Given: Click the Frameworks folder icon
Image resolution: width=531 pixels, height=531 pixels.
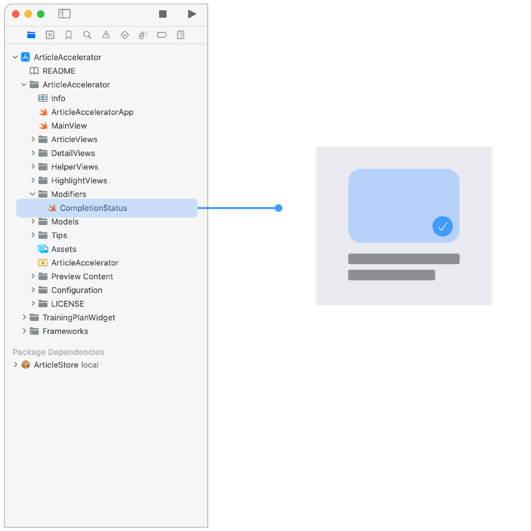Looking at the screenshot, I should 34,331.
